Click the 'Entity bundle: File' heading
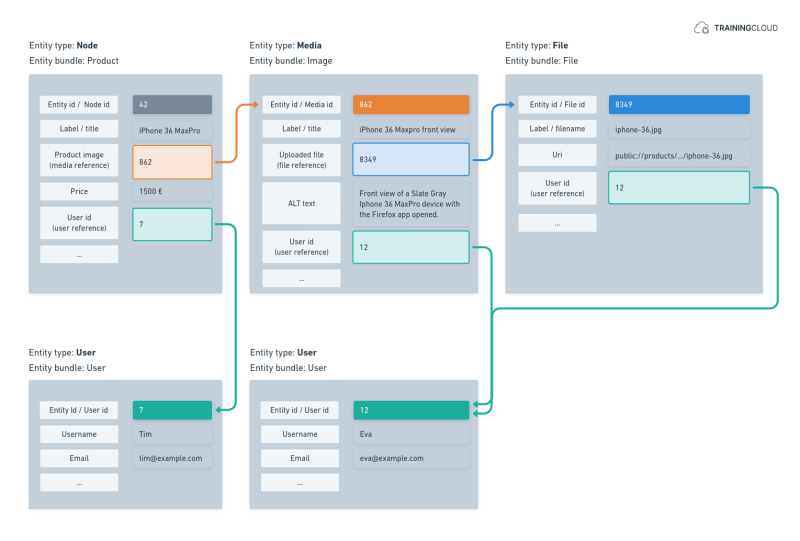This screenshot has height=541, width=800. pyautogui.click(x=541, y=61)
